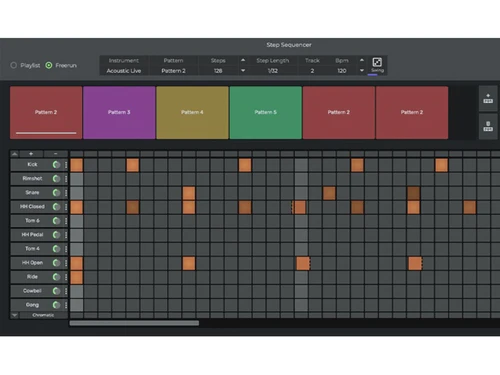This screenshot has height=375, width=500.
Task: Click the Gong instrument label
Action: [x=32, y=305]
